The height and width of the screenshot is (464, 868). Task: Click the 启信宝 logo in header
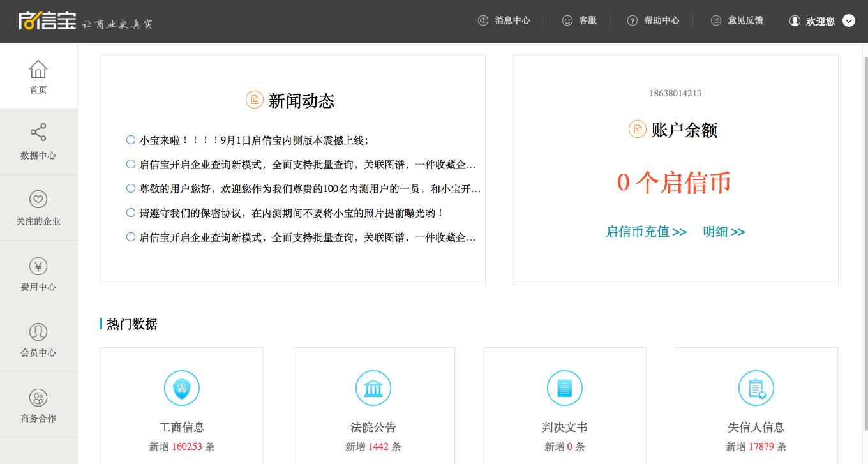tap(48, 21)
